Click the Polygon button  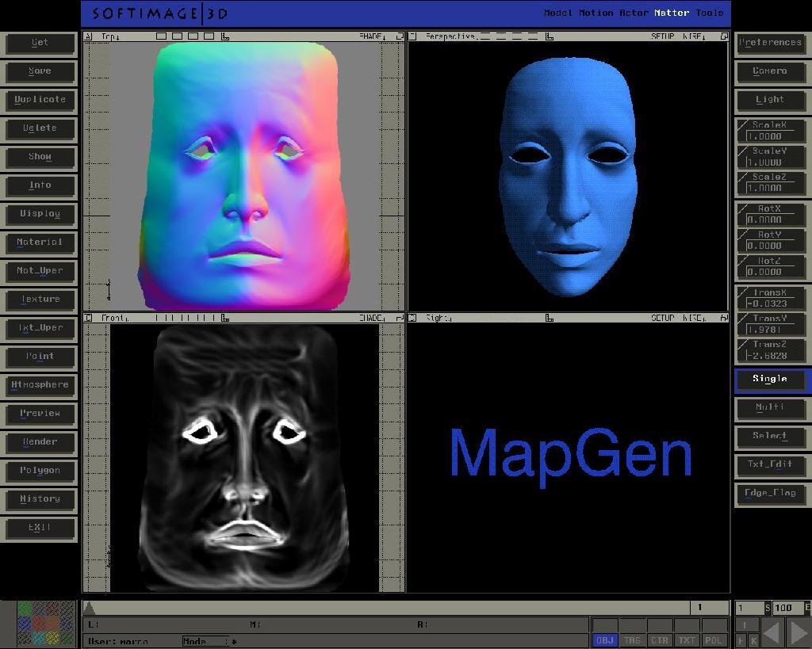click(40, 471)
